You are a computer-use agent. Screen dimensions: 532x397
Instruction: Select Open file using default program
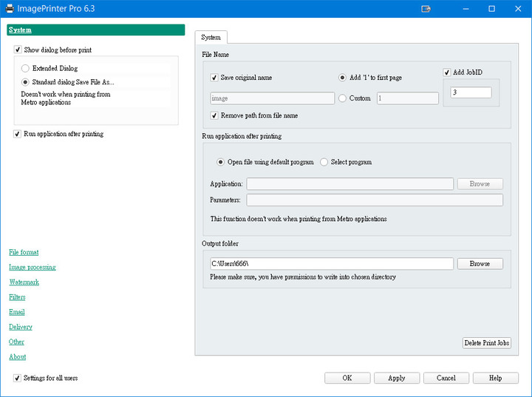(x=220, y=162)
